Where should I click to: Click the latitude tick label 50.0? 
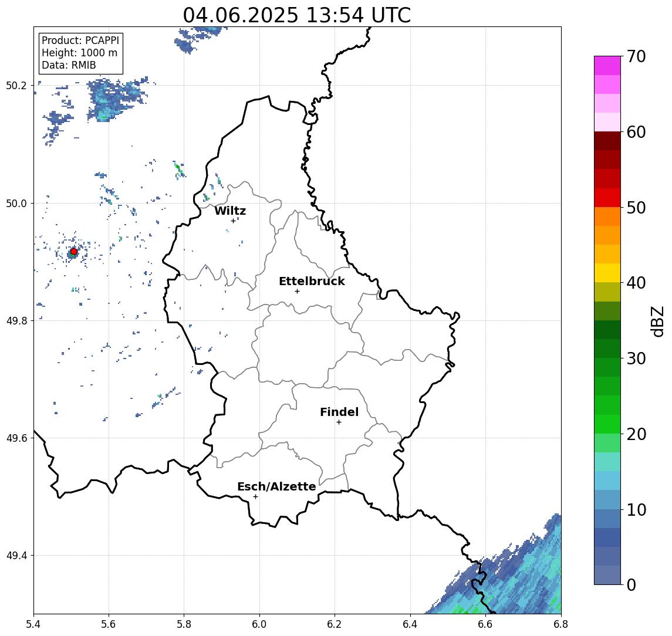16,203
